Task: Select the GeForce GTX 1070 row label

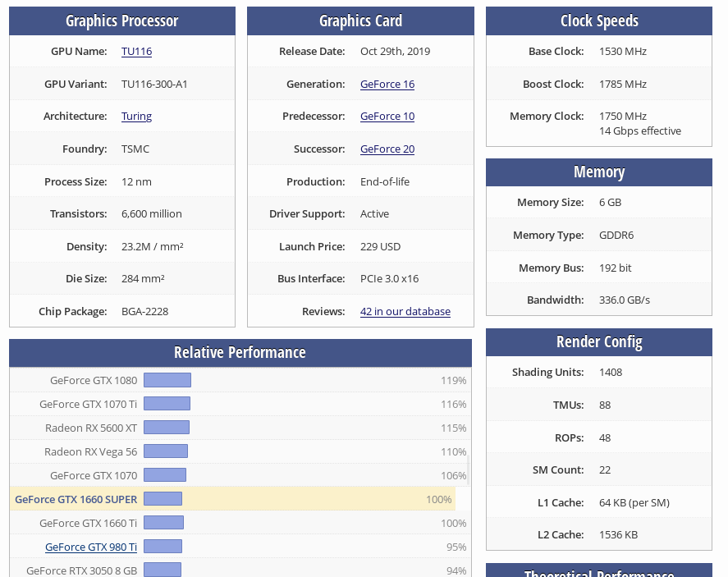Action: click(x=94, y=476)
